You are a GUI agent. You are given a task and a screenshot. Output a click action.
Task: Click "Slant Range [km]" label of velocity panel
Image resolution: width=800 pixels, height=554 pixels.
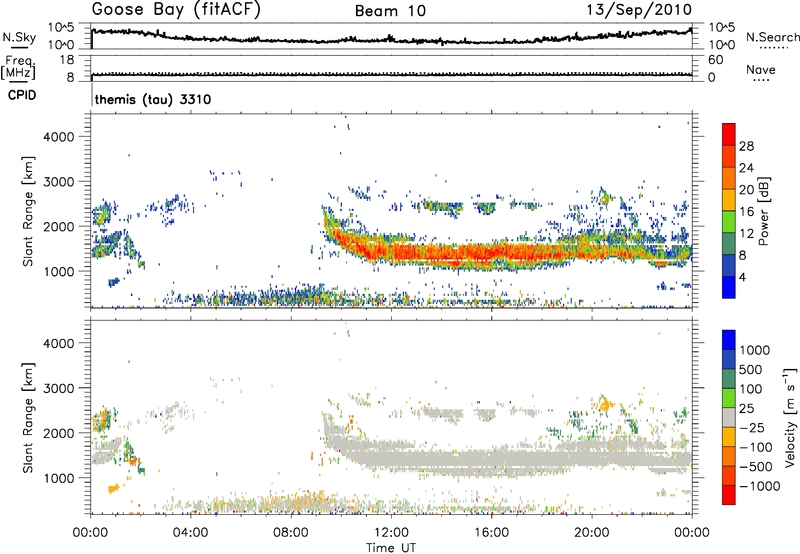(28, 417)
